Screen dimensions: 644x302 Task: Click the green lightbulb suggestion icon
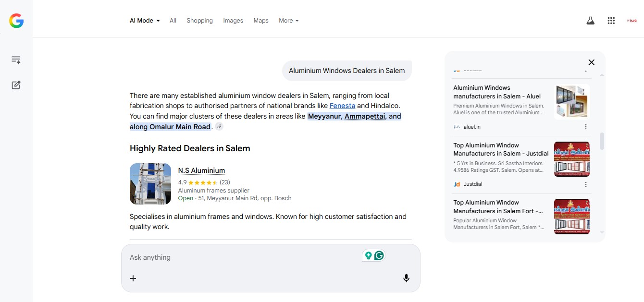coord(369,255)
